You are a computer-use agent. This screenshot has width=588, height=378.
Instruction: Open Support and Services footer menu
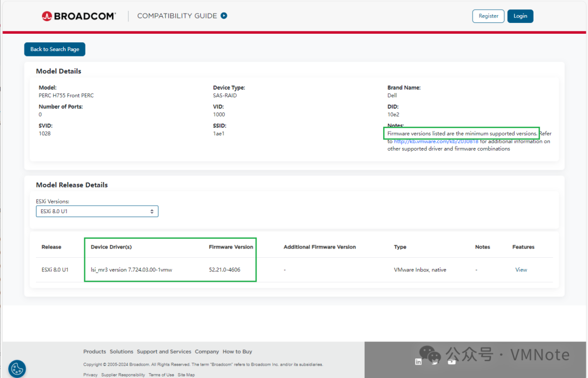click(x=164, y=351)
